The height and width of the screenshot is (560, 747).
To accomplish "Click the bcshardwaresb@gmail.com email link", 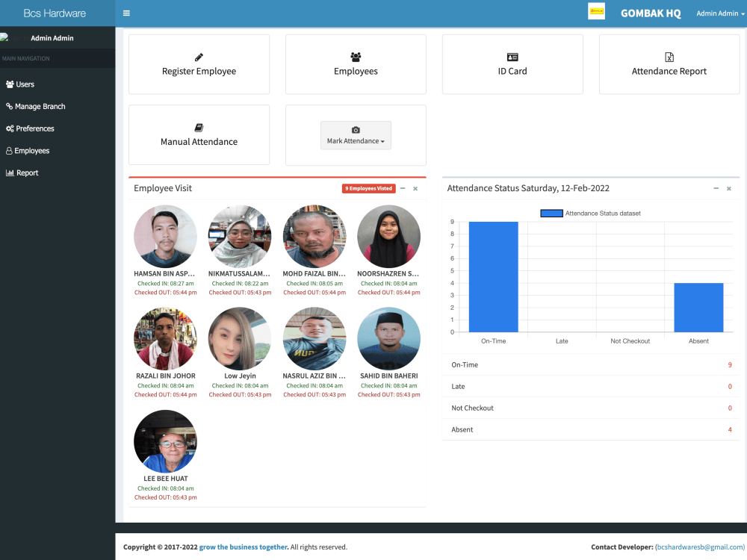I will 701,547.
